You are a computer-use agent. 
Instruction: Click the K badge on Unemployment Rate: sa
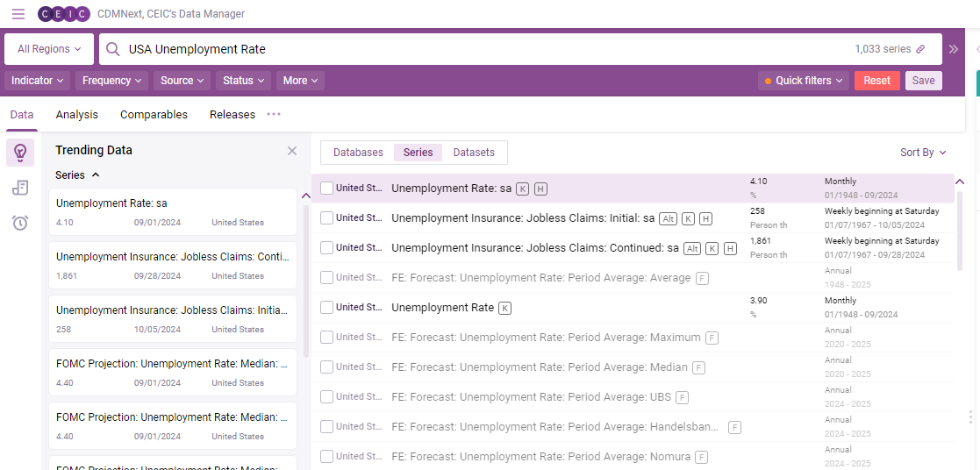tap(523, 189)
